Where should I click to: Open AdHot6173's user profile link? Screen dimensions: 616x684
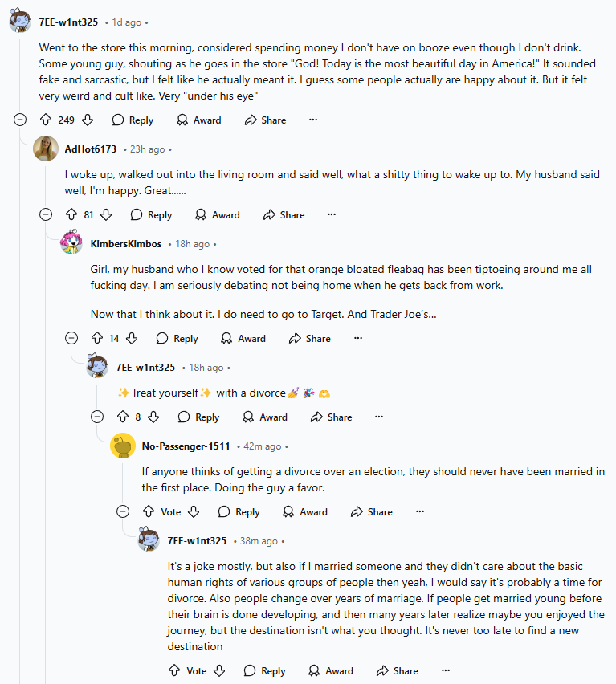90,149
